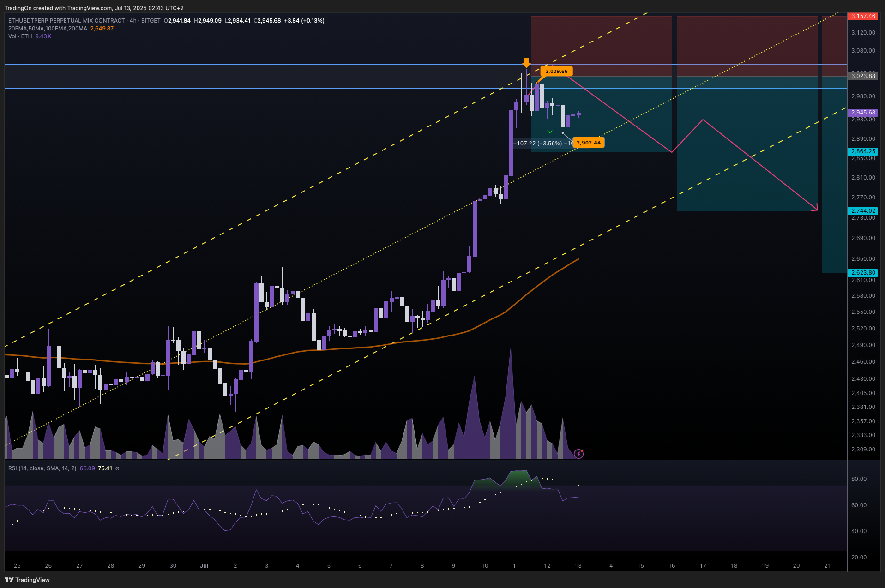Click the purple 2,945.68 current price label
This screenshot has height=588, width=885.
(x=863, y=113)
